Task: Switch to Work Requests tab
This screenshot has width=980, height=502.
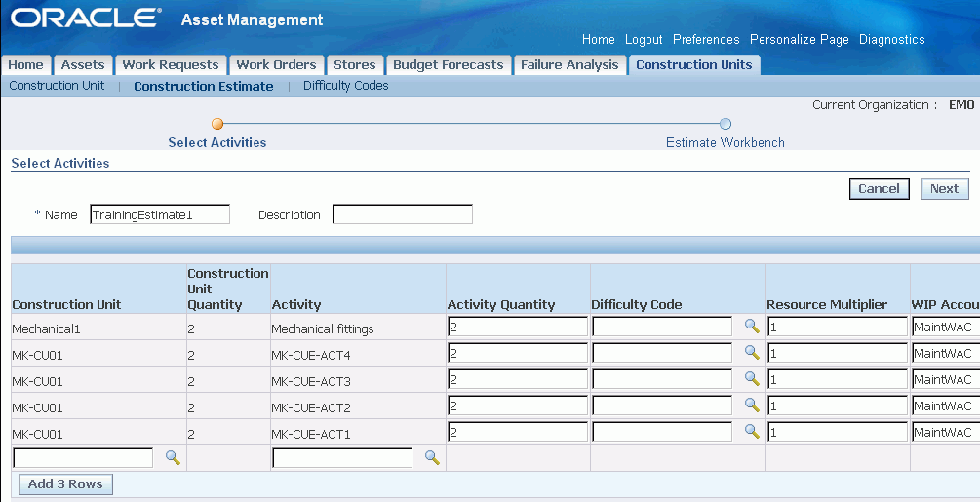Action: tap(170, 65)
